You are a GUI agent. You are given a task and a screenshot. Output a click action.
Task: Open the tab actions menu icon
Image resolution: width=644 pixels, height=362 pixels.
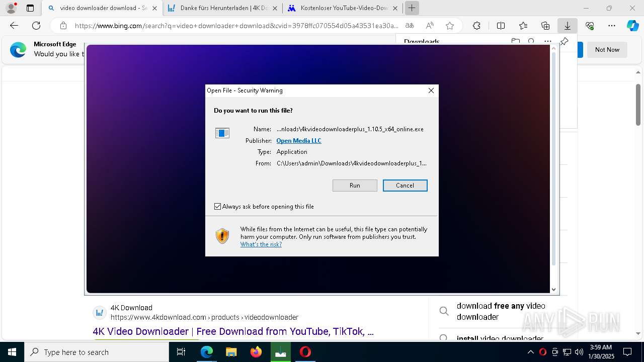click(x=30, y=8)
